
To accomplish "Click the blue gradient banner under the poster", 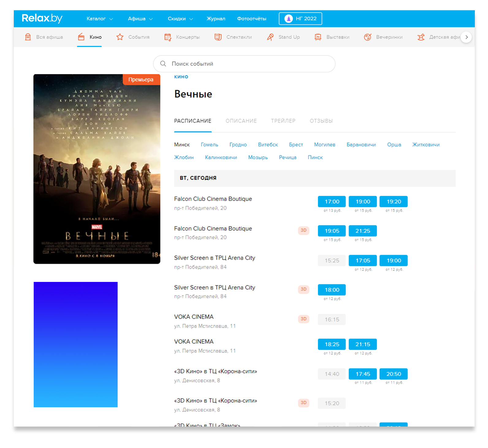I will [76, 344].
